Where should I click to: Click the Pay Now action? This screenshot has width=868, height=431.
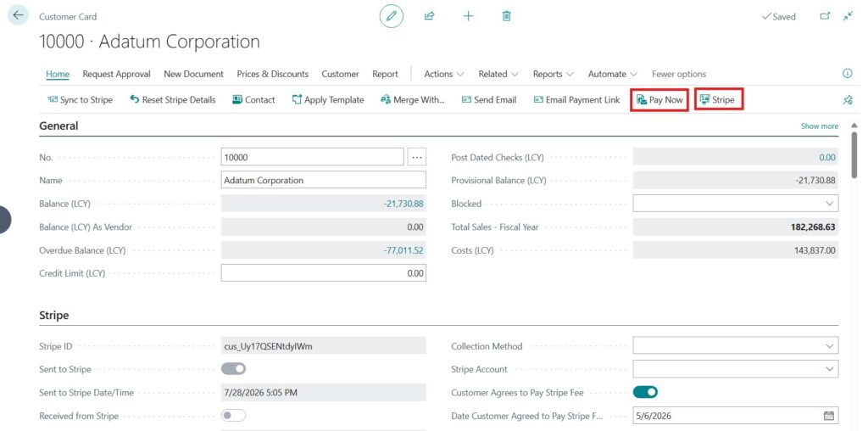[659, 100]
